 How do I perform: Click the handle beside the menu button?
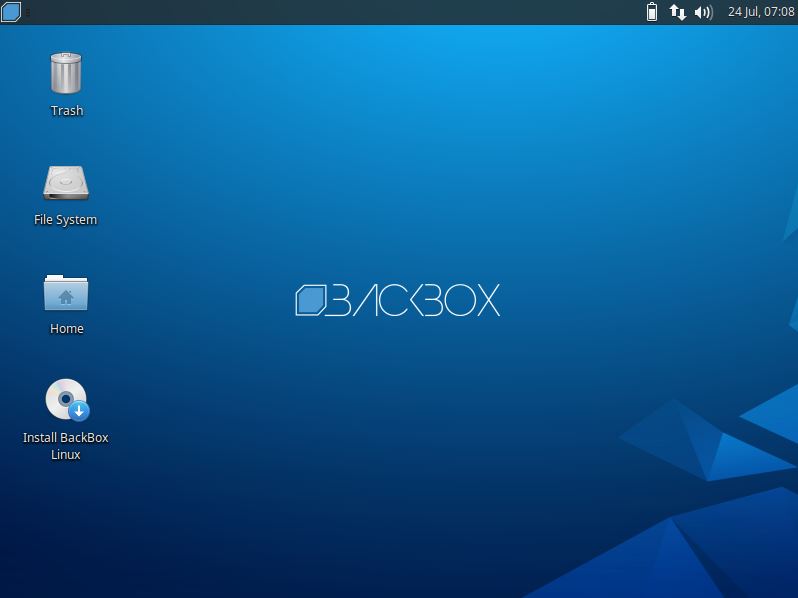[27, 12]
